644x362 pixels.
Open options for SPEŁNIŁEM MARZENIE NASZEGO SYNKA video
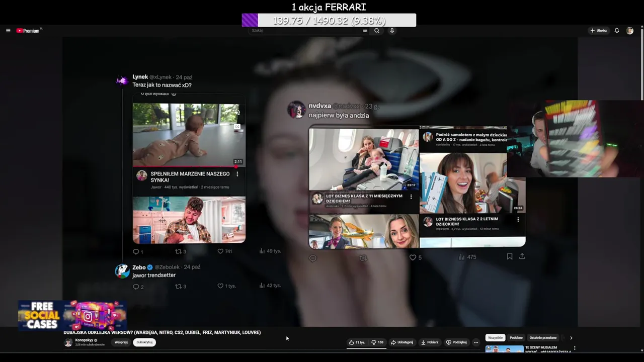[237, 174]
